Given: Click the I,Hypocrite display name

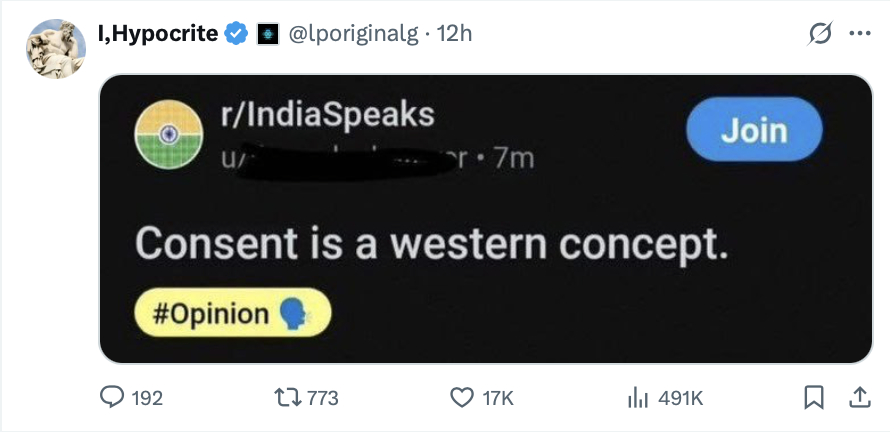Looking at the screenshot, I should (158, 34).
